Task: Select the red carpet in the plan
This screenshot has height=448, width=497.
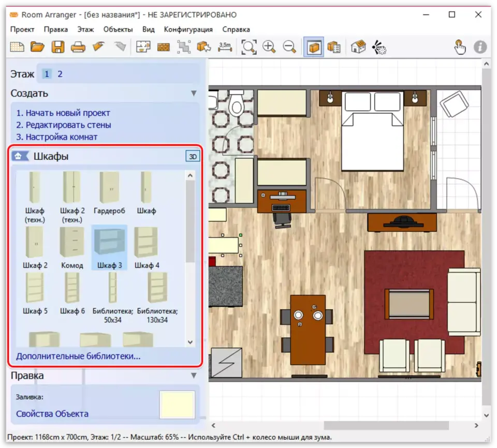Action: click(x=414, y=303)
